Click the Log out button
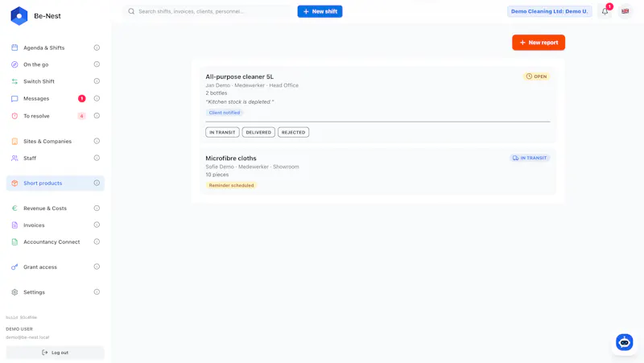 click(x=55, y=353)
